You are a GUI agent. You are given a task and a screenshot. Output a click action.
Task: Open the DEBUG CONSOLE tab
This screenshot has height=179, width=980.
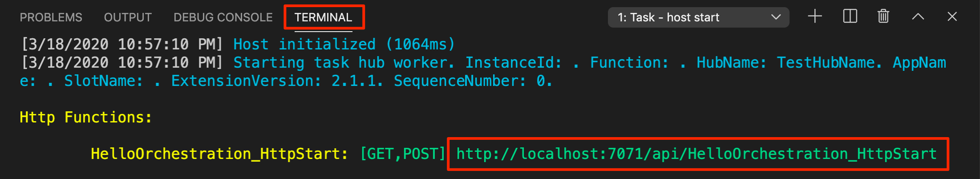point(223,17)
